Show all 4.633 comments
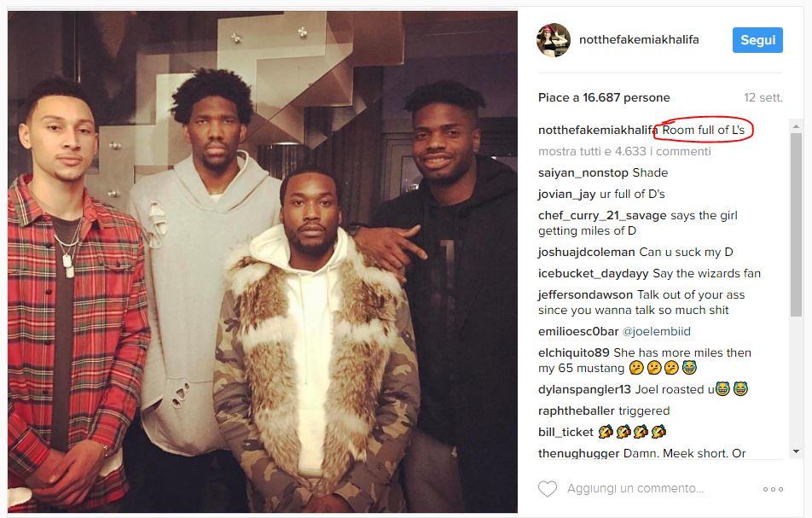Viewport: 812px width, 518px height. pyautogui.click(x=624, y=151)
